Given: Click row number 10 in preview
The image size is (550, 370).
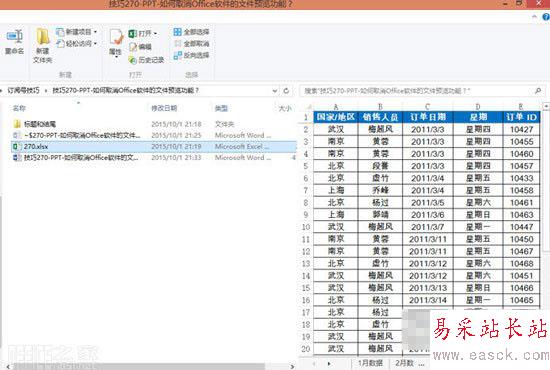Looking at the screenshot, I should tap(306, 227).
